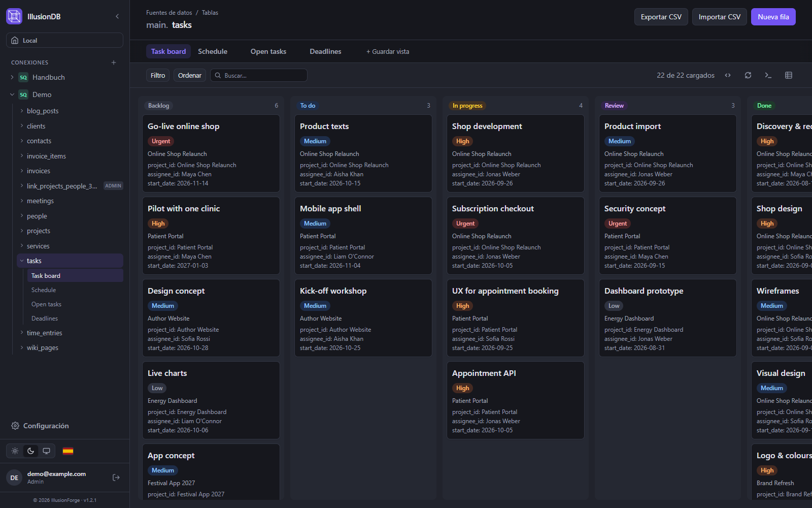Image resolution: width=812 pixels, height=508 pixels.
Task: Click the Demo SQLite database icon
Action: 23,94
